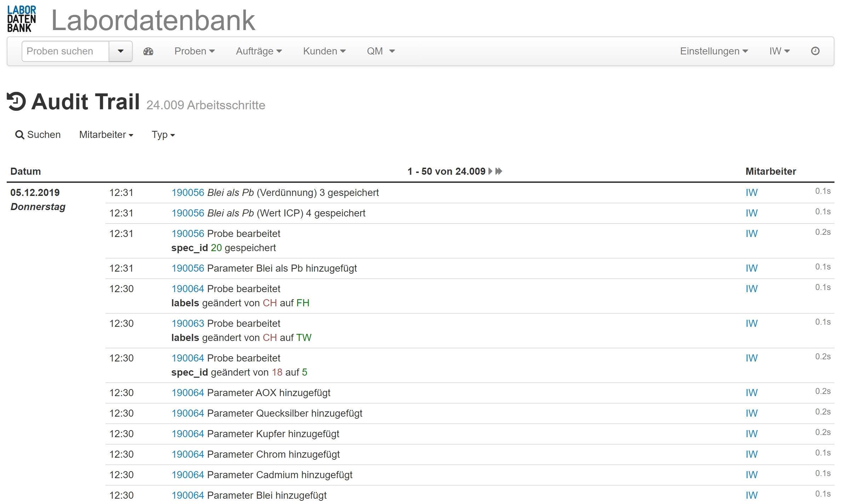Open sample 190056 Verdünnung entry link
This screenshot has width=844, height=504.
188,193
